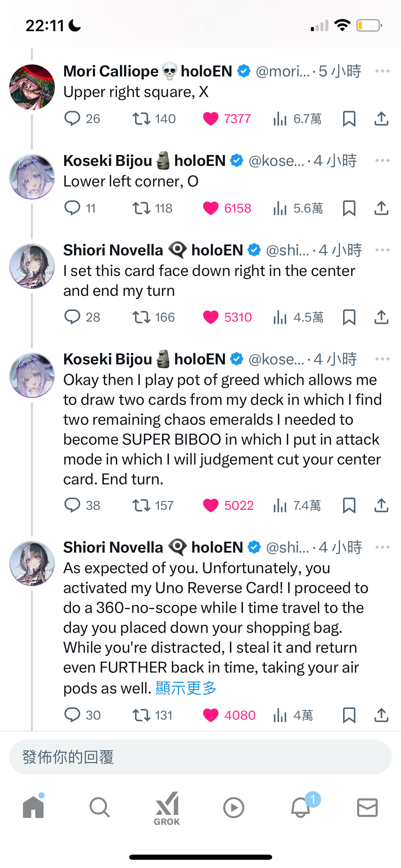Image resolution: width=401 pixels, height=868 pixels.
Task: Open the Grok tab in bottom bar
Action: (167, 808)
